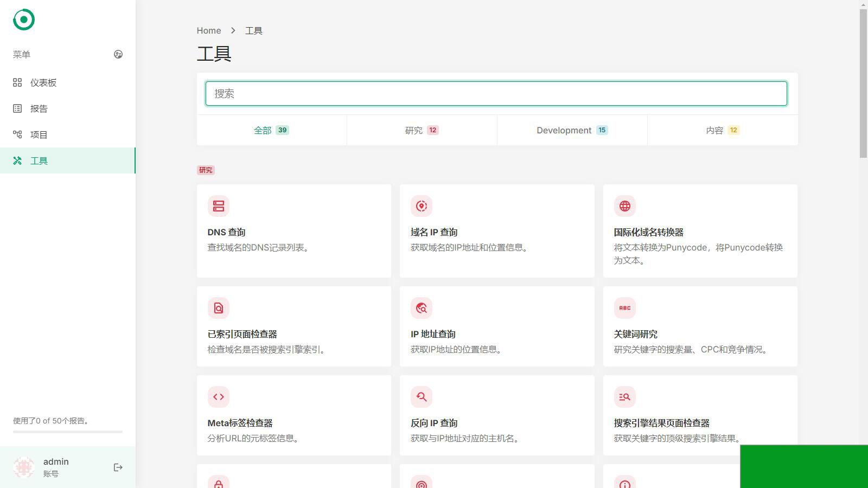Open the 域名 IP 查询 tool title
The width and height of the screenshot is (868, 488).
pyautogui.click(x=434, y=232)
